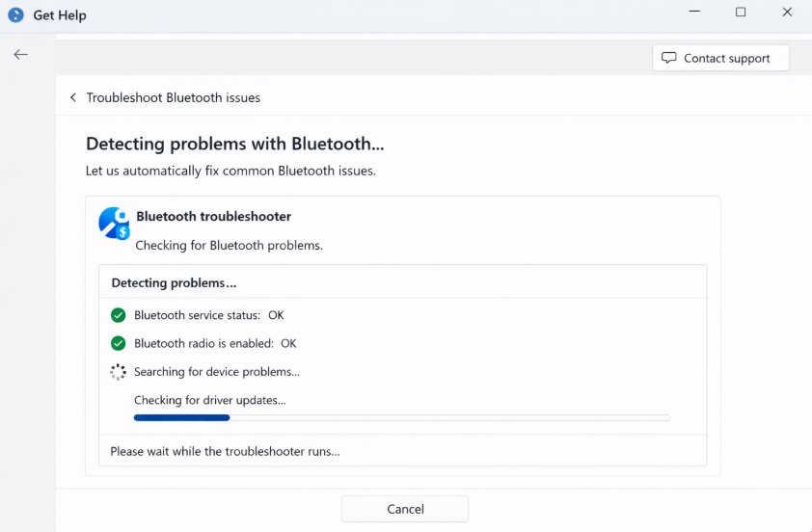
Task: Close the Get Help window
Action: coord(787,12)
